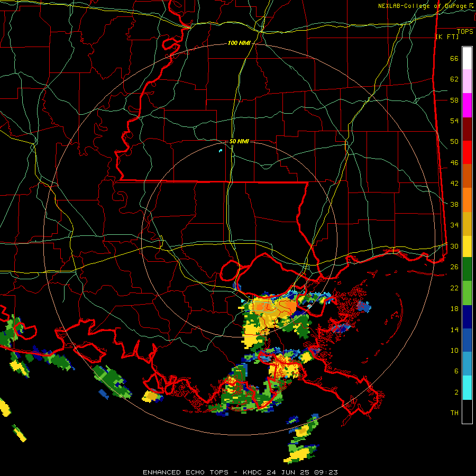Click the '2' scale value
This screenshot has width=476, height=476.
click(456, 392)
